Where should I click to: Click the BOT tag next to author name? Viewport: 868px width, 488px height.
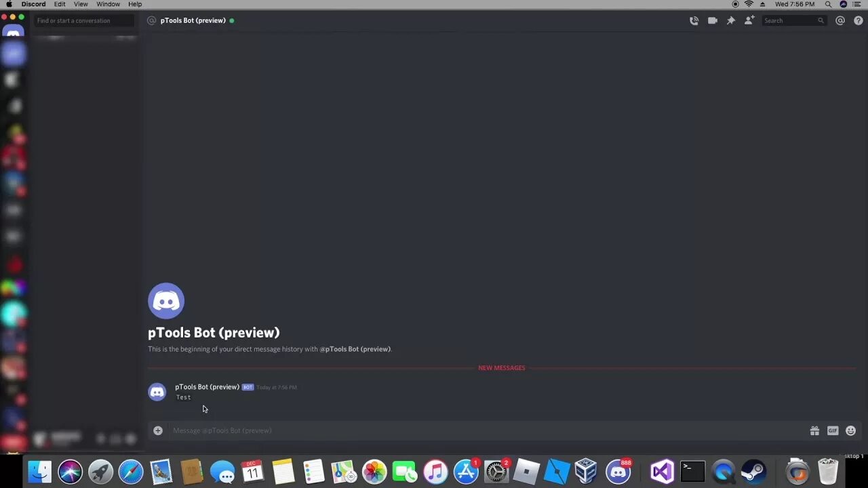click(248, 388)
